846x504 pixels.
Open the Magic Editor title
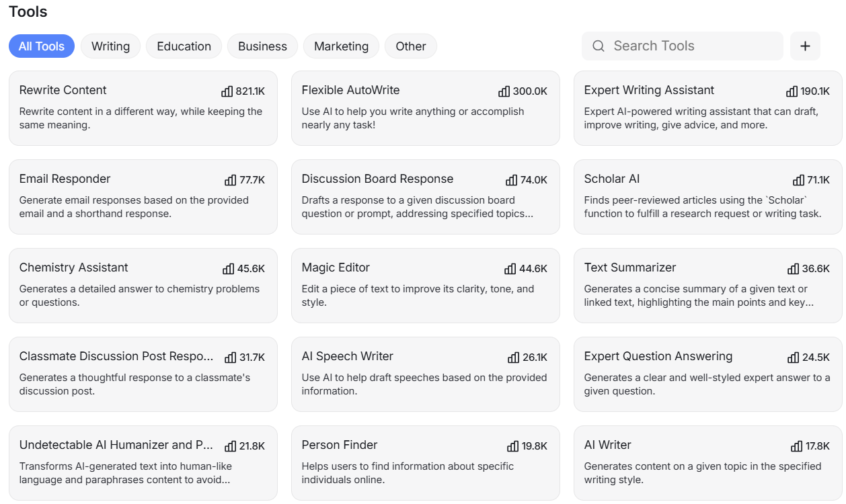pos(336,267)
